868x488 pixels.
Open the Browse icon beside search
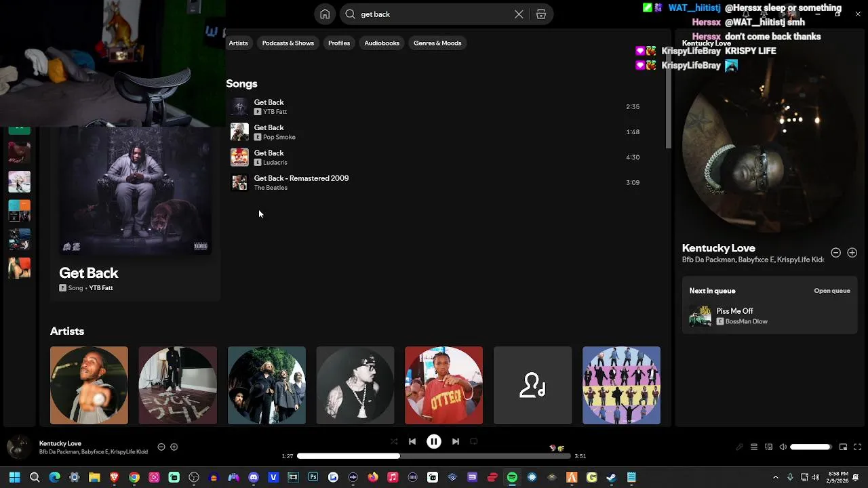pos(541,14)
